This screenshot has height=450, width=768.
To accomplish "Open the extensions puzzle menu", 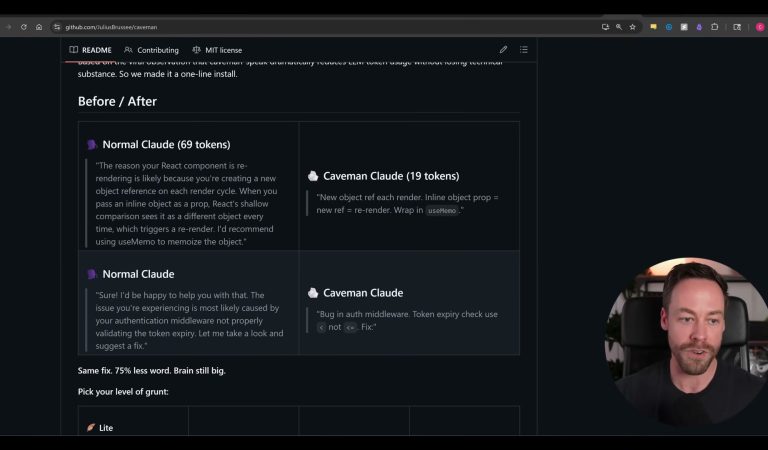I will tap(715, 27).
